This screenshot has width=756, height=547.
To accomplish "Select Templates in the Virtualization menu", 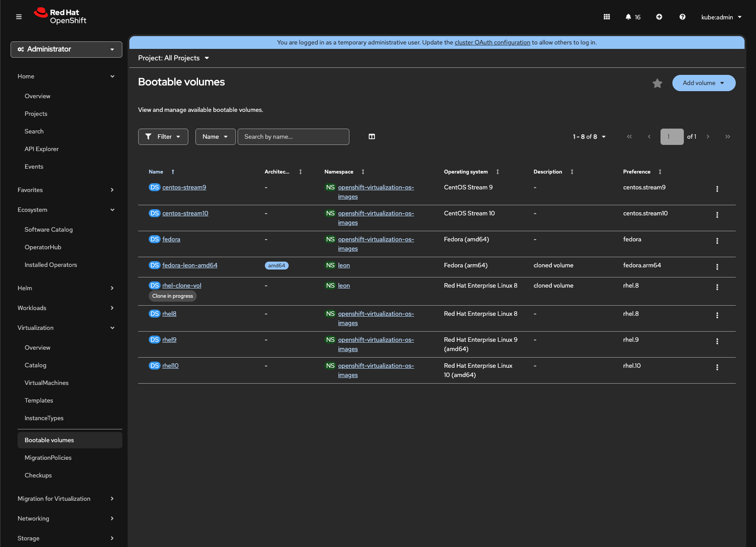I will click(x=39, y=400).
